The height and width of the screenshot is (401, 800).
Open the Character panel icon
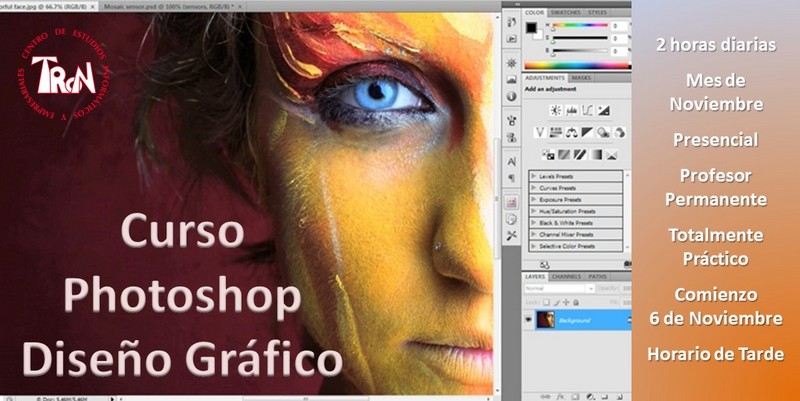click(x=512, y=162)
